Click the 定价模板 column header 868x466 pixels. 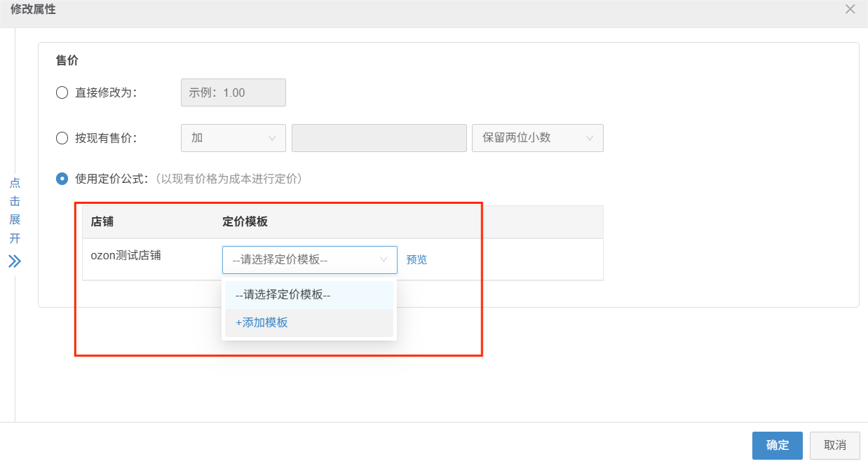pyautogui.click(x=245, y=221)
